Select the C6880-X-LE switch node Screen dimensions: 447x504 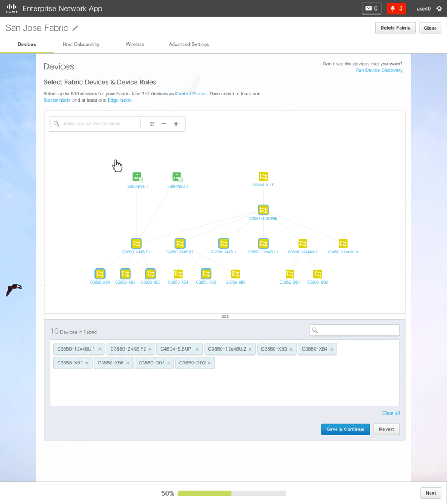pyautogui.click(x=263, y=177)
